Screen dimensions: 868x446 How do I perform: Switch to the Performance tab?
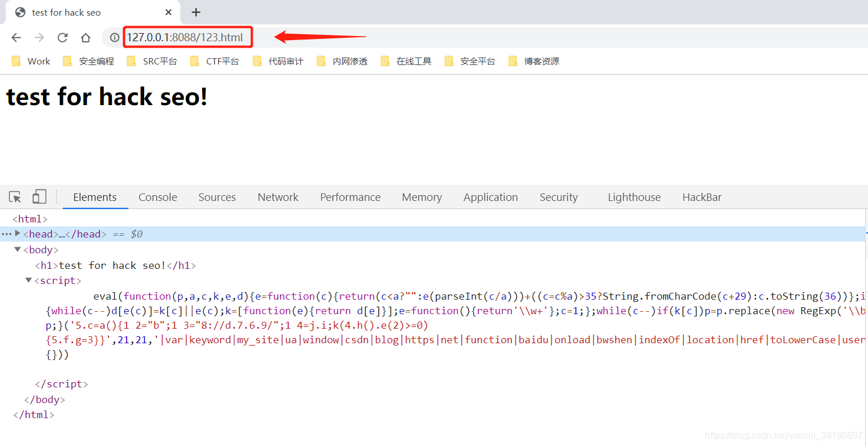[350, 197]
